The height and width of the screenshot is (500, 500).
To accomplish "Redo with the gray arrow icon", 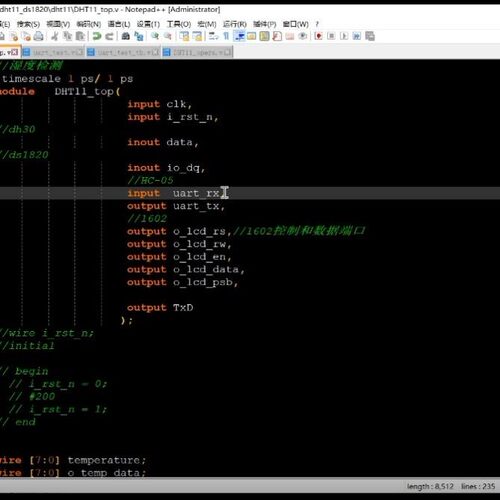I will tap(109, 36).
